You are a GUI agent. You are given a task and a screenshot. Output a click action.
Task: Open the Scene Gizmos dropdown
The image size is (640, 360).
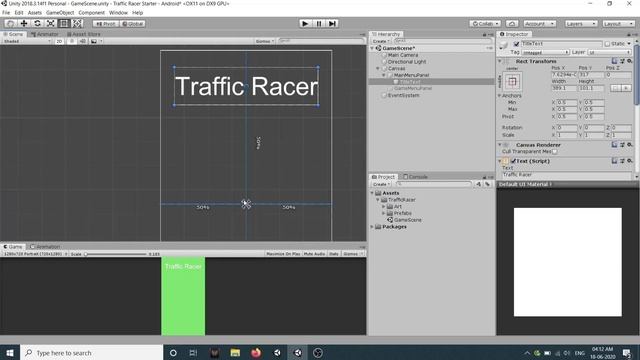coord(264,41)
